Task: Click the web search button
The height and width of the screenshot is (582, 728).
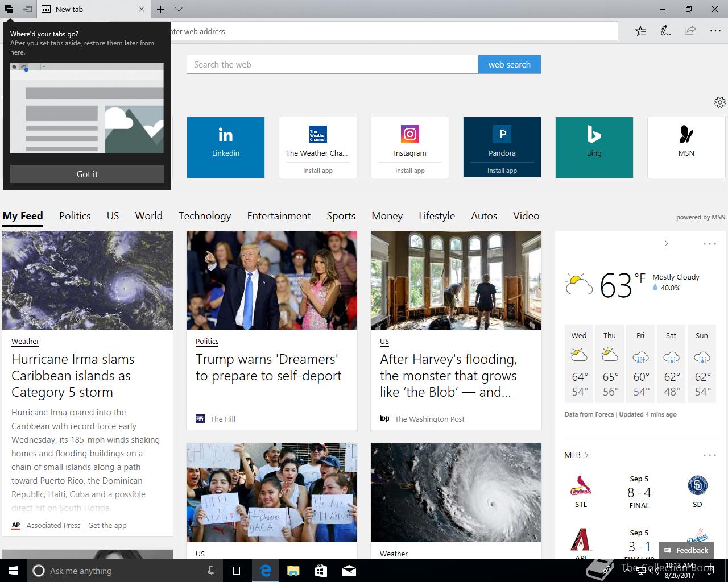Action: click(x=510, y=64)
